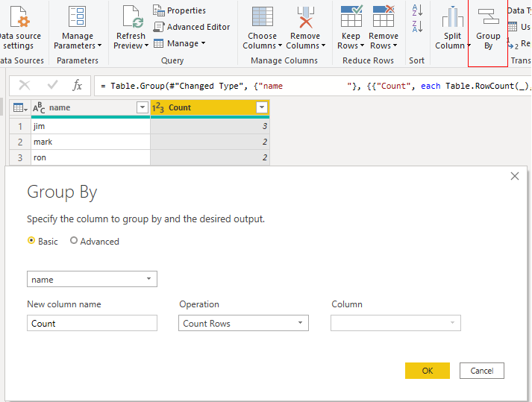
Task: Open query Properties
Action: pos(180,10)
